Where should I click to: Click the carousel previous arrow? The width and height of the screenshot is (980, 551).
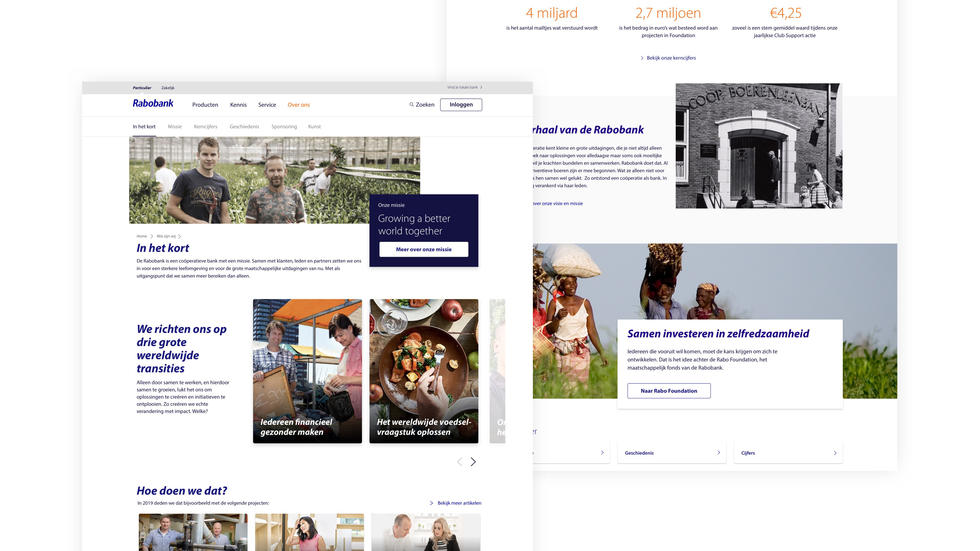pyautogui.click(x=460, y=462)
